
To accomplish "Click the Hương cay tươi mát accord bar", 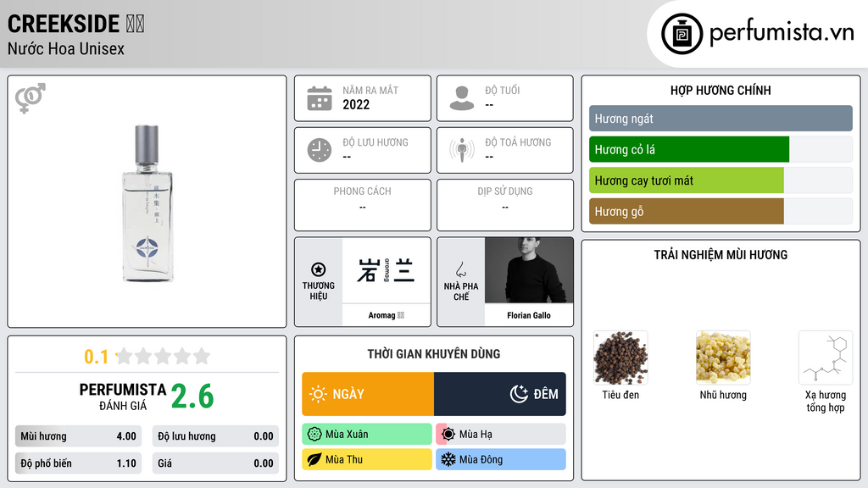I will tap(687, 180).
